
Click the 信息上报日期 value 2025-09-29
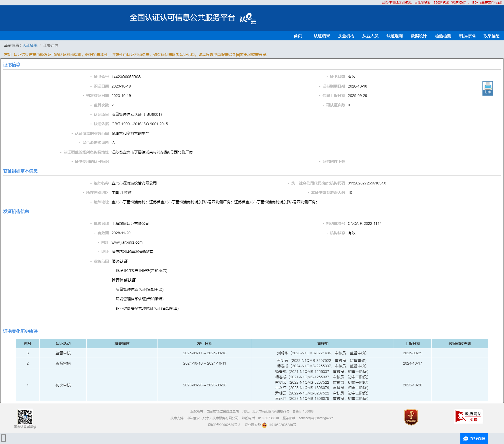point(357,96)
